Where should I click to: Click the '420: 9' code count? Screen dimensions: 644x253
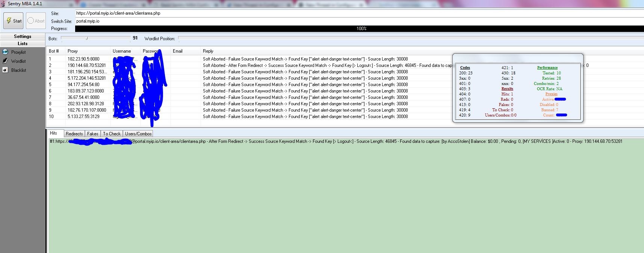click(465, 115)
